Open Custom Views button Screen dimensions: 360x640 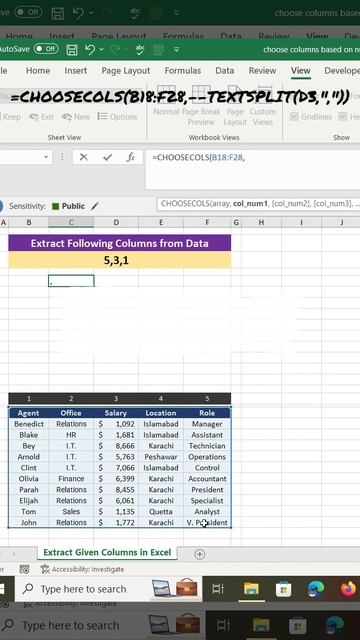[263, 106]
